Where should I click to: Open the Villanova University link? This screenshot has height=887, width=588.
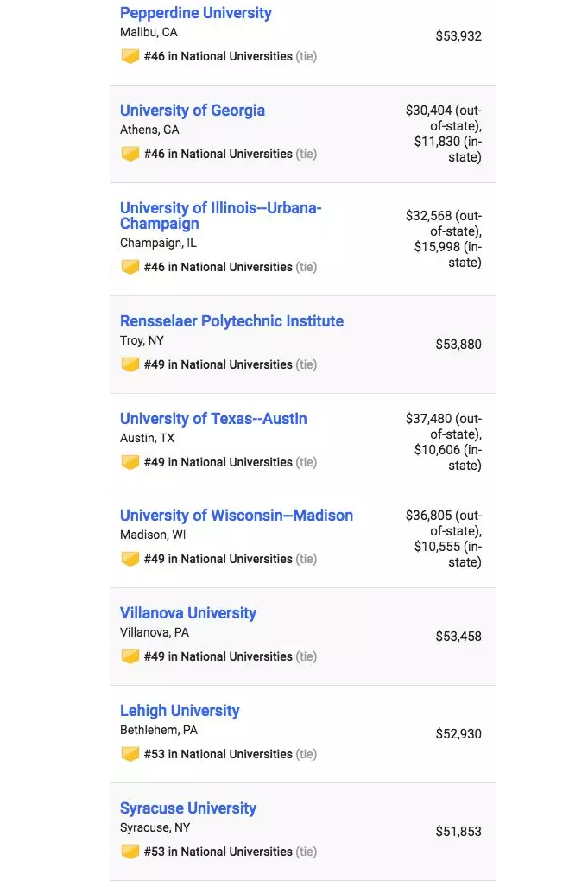click(188, 613)
